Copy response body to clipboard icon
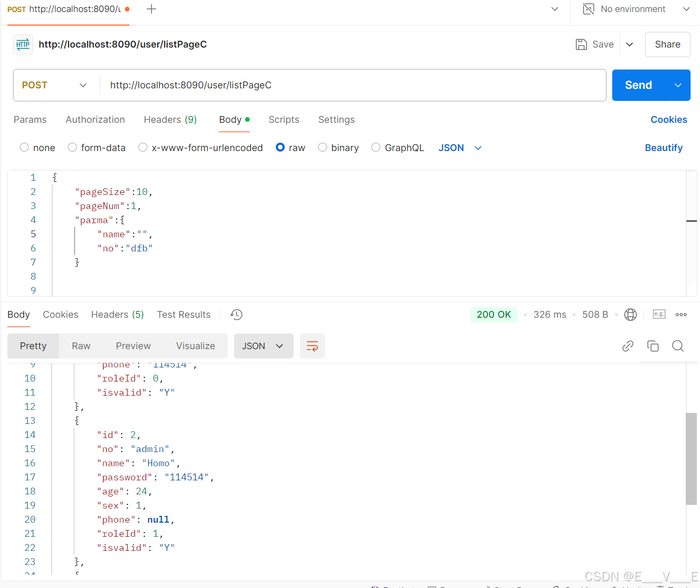Image resolution: width=700 pixels, height=588 pixels. pyautogui.click(x=653, y=346)
